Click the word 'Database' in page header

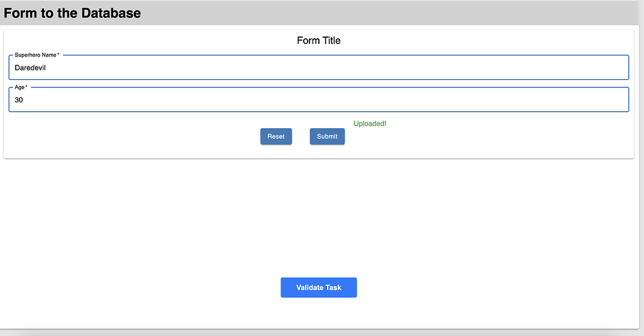(111, 13)
